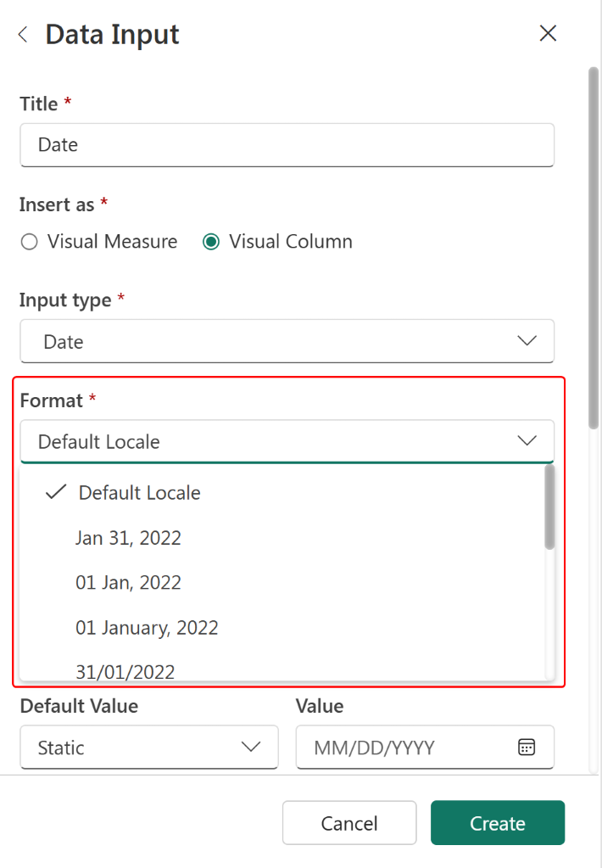Click the Title text field containing Date
Image resolution: width=602 pixels, height=868 pixels.
[287, 145]
